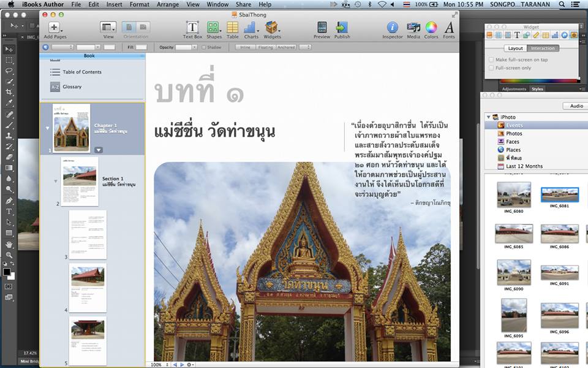This screenshot has height=368, width=588.
Task: Open the gear action menu at bottom
Action: 190,364
